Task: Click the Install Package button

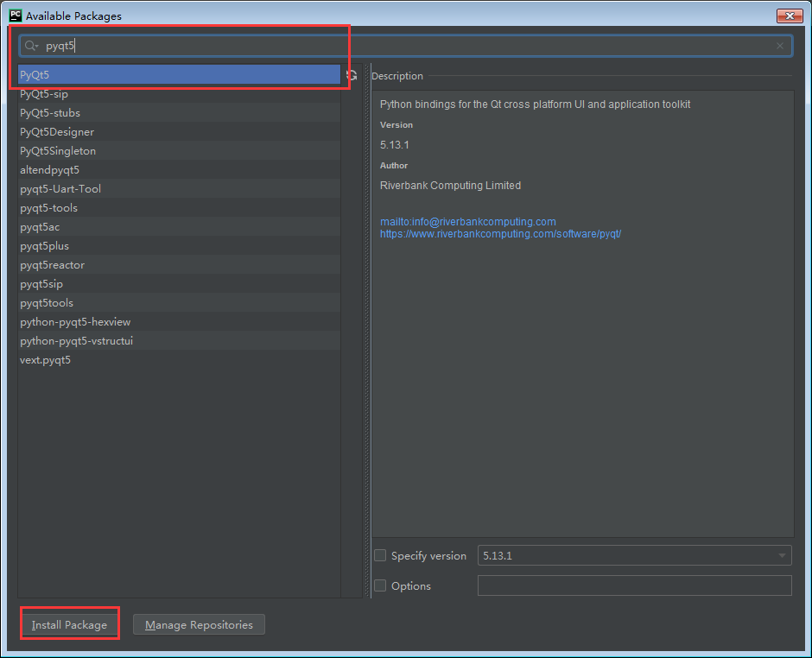Action: pyautogui.click(x=69, y=624)
